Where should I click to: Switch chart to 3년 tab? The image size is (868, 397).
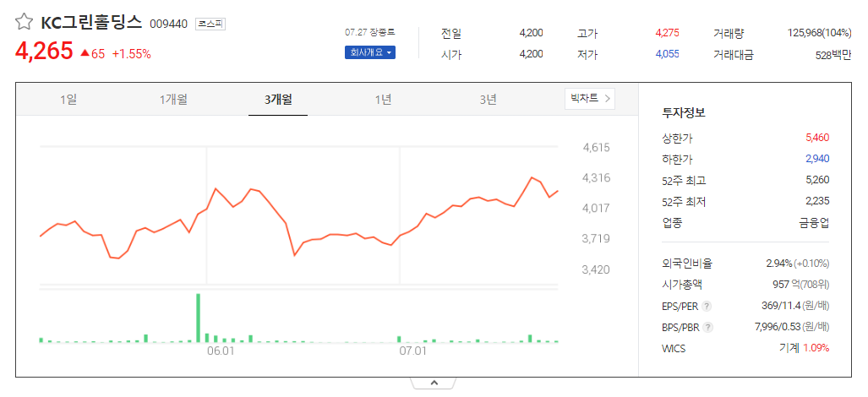point(489,100)
